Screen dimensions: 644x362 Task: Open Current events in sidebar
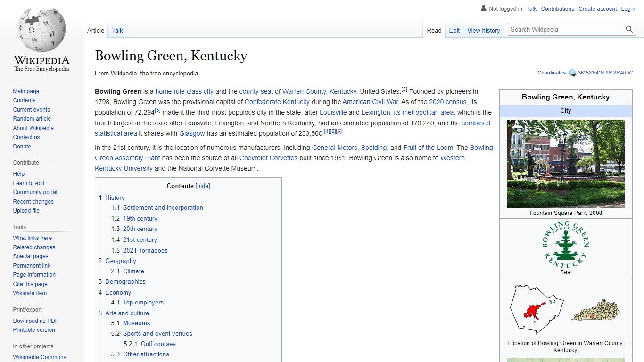coord(31,110)
